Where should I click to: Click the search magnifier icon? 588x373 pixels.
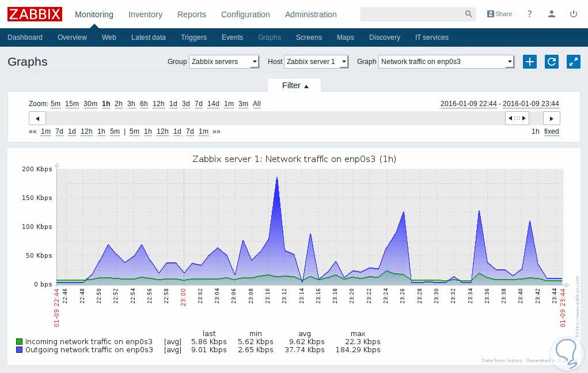[x=468, y=14]
